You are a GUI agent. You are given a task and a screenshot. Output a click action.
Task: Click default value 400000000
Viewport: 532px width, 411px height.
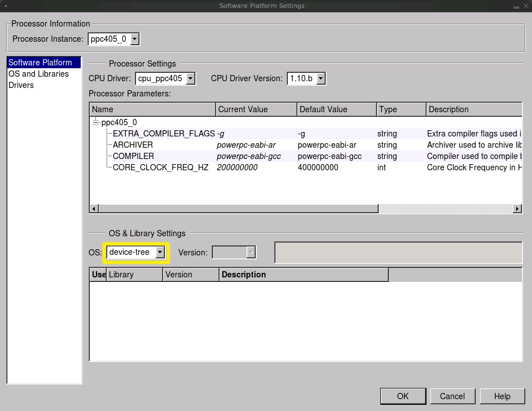click(318, 167)
